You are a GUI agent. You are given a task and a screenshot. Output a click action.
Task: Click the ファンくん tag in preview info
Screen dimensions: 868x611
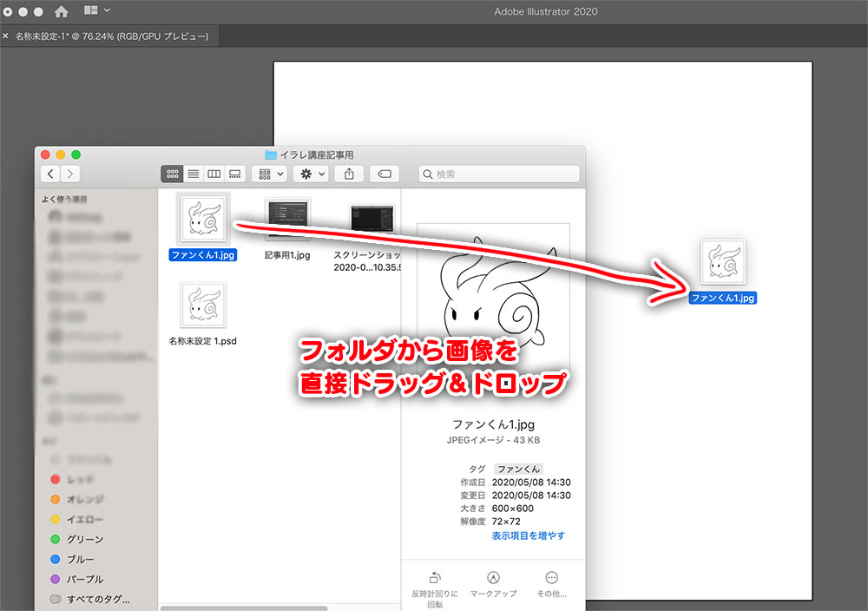pyautogui.click(x=518, y=469)
